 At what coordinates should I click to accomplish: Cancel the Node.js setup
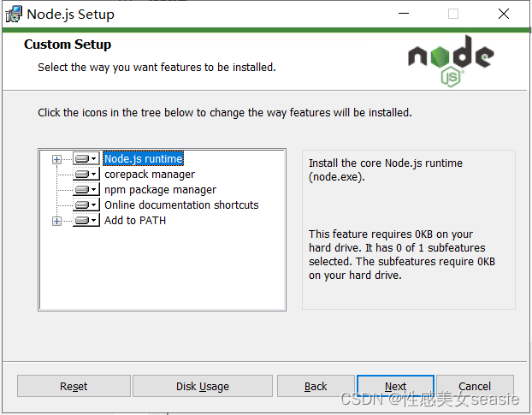tap(475, 386)
